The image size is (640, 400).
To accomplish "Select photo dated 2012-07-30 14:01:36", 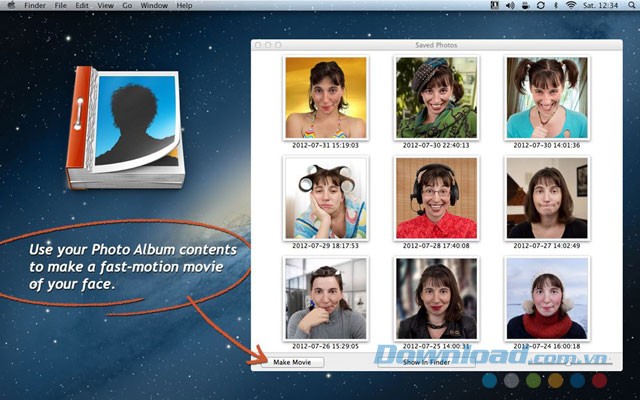I will point(547,98).
